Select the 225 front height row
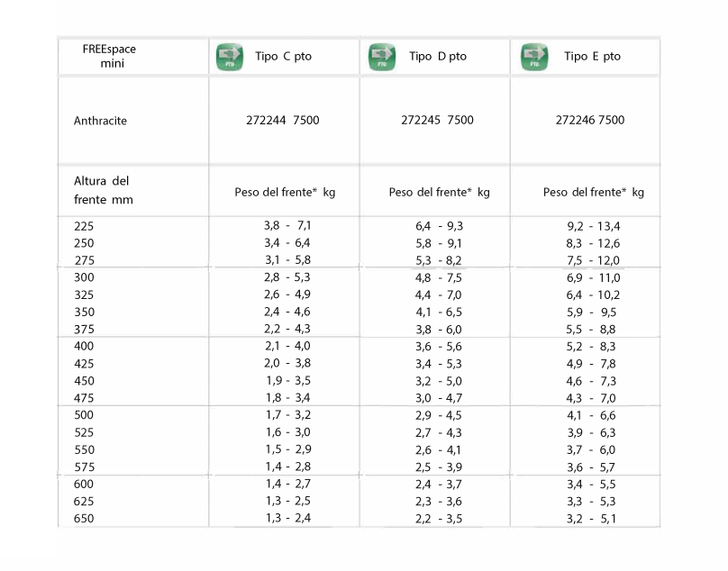The image size is (728, 571). click(x=84, y=226)
